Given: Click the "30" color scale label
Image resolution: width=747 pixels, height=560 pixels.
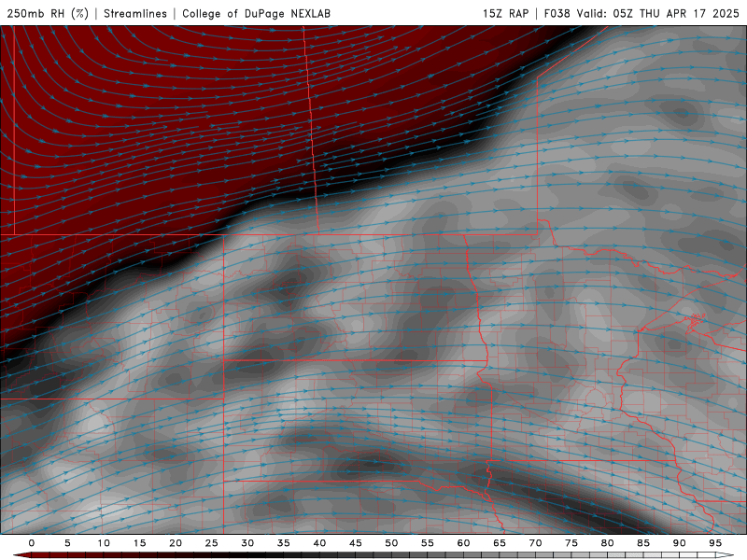Looking at the screenshot, I should pos(247,543).
